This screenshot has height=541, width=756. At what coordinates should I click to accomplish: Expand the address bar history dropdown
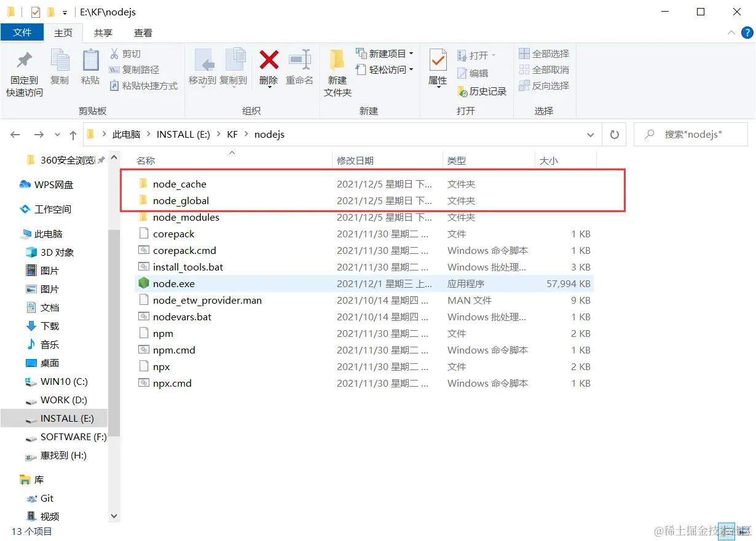click(x=591, y=135)
